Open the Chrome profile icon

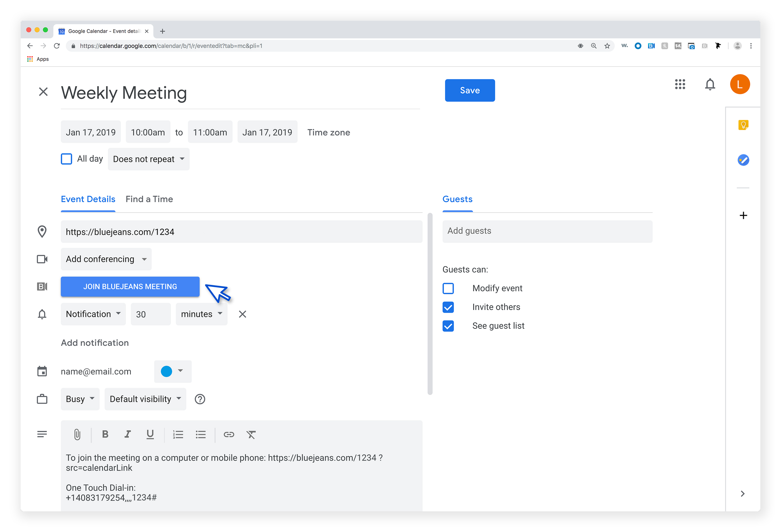pos(737,46)
